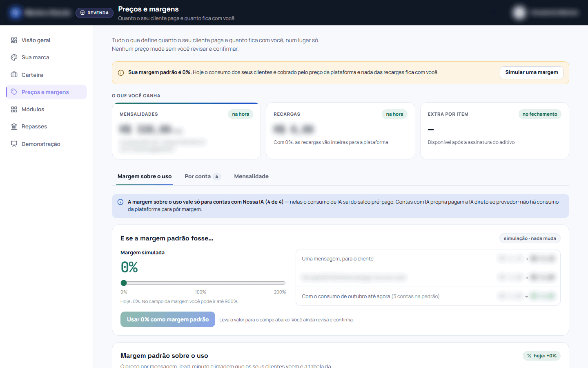Click the Mensalidades earnings card
The height and width of the screenshot is (368, 588).
point(186,131)
